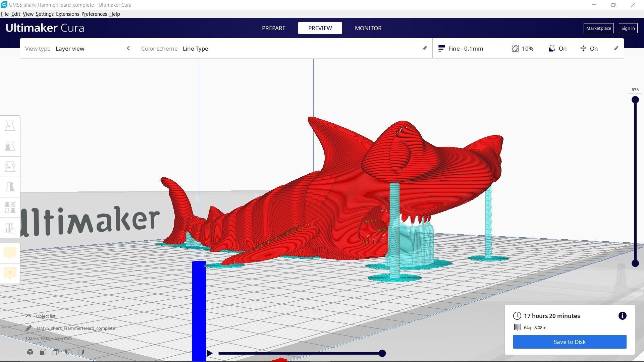This screenshot has height=362, width=644.
Task: Collapse the View type panel with chevron
Action: click(128, 48)
